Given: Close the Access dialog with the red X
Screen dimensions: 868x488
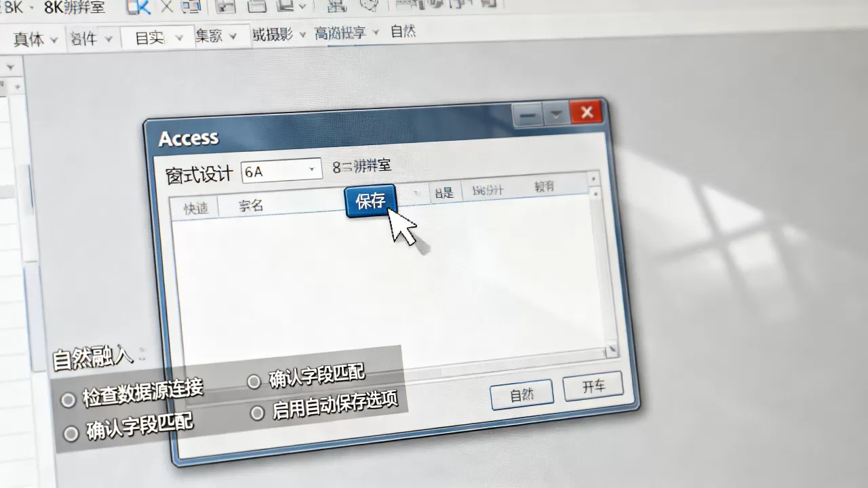Looking at the screenshot, I should tap(587, 112).
